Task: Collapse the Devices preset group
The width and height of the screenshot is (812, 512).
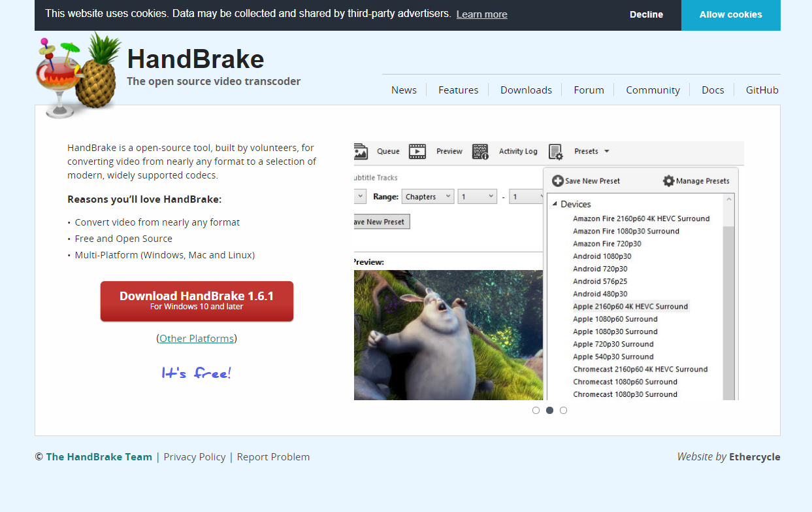Action: 555,204
